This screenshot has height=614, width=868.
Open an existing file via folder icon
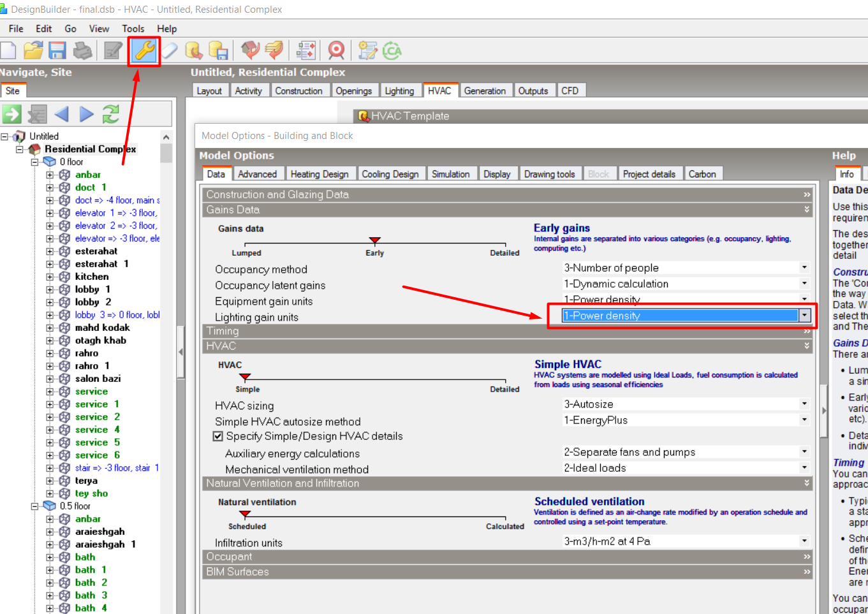[33, 50]
